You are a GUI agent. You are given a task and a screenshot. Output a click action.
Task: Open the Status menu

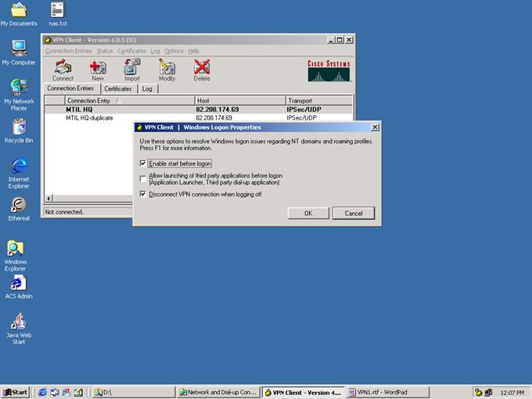(x=105, y=51)
